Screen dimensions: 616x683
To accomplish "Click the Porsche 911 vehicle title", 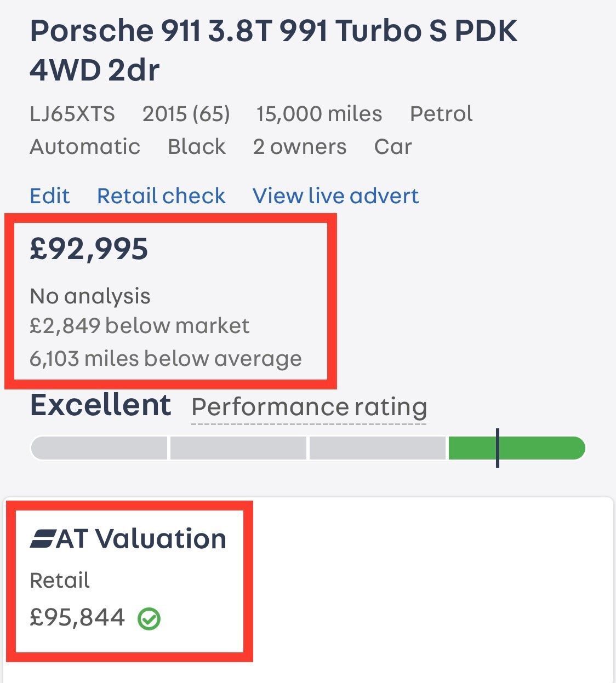I will (273, 50).
